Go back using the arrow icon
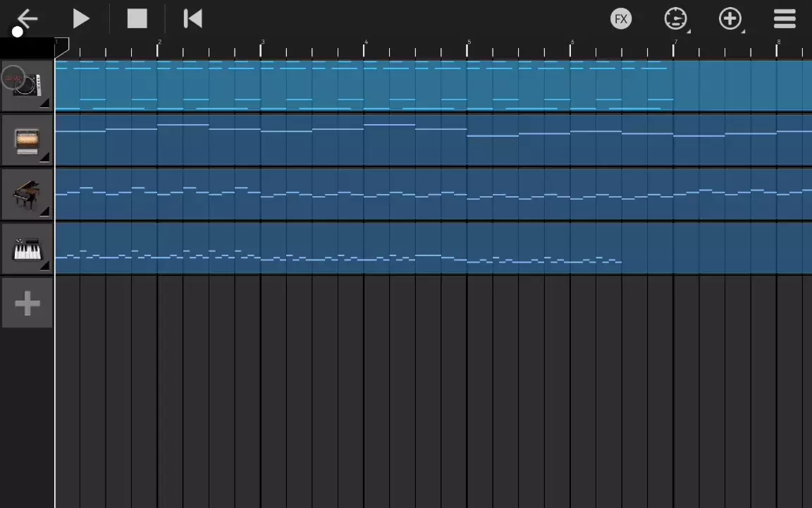Image resolution: width=812 pixels, height=508 pixels. 27,19
